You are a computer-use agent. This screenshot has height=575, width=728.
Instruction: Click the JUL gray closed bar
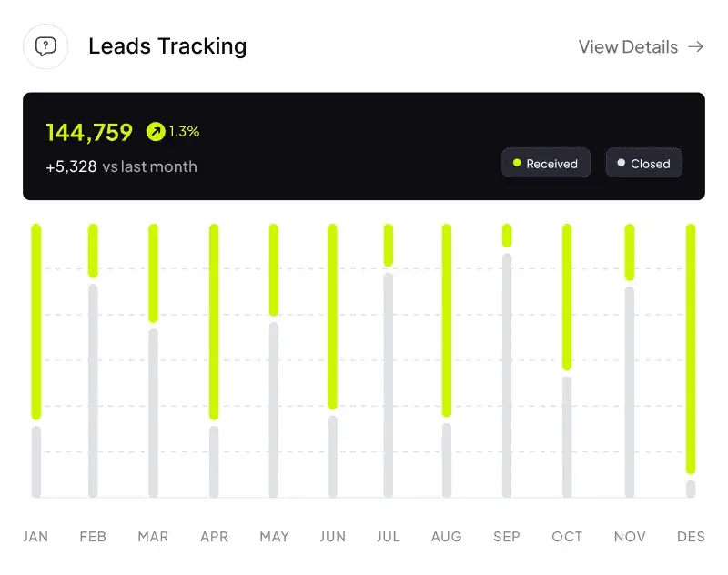pyautogui.click(x=389, y=385)
